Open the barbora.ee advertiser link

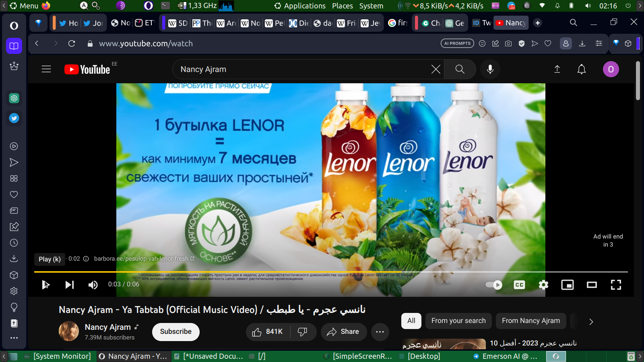click(144, 259)
